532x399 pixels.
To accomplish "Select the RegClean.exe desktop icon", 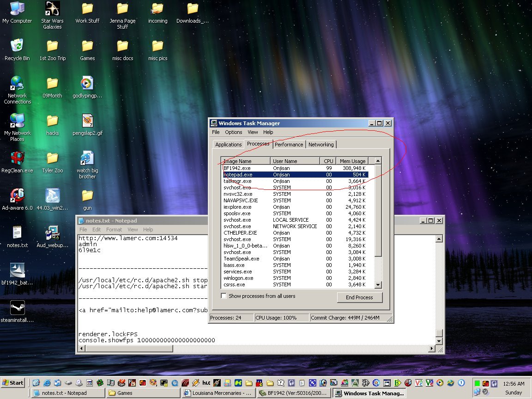I will 17,158.
